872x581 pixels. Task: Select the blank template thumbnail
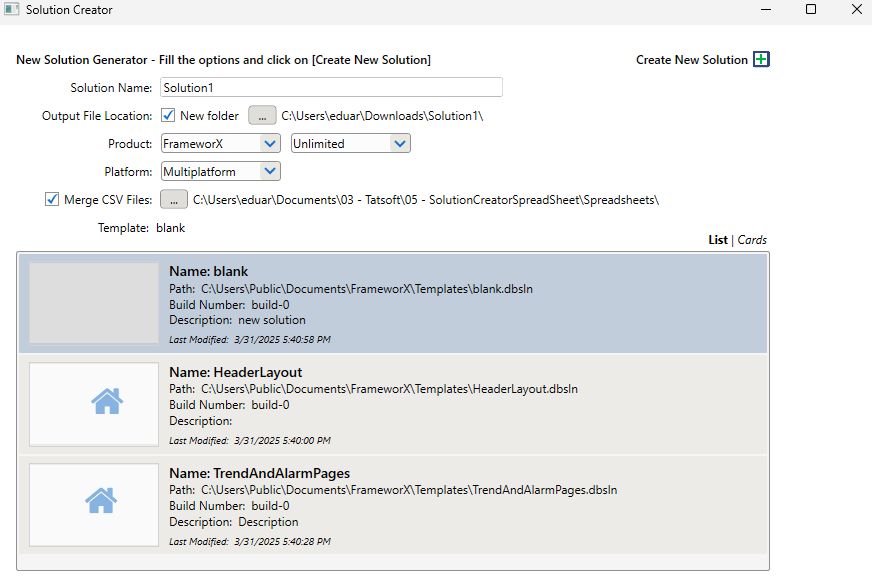(94, 302)
